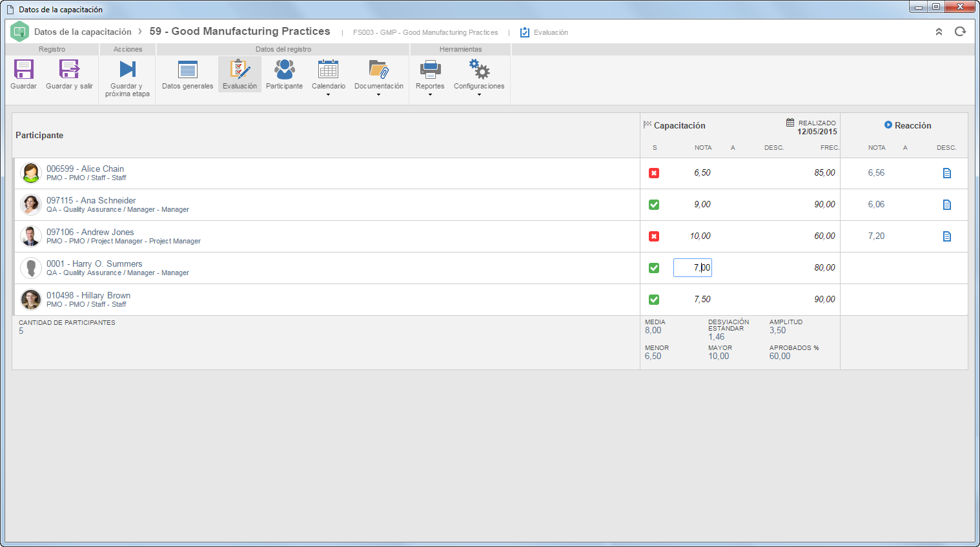Click Andrew Jones frequency 60,00 cell
This screenshot has width=980, height=547.
[x=824, y=236]
